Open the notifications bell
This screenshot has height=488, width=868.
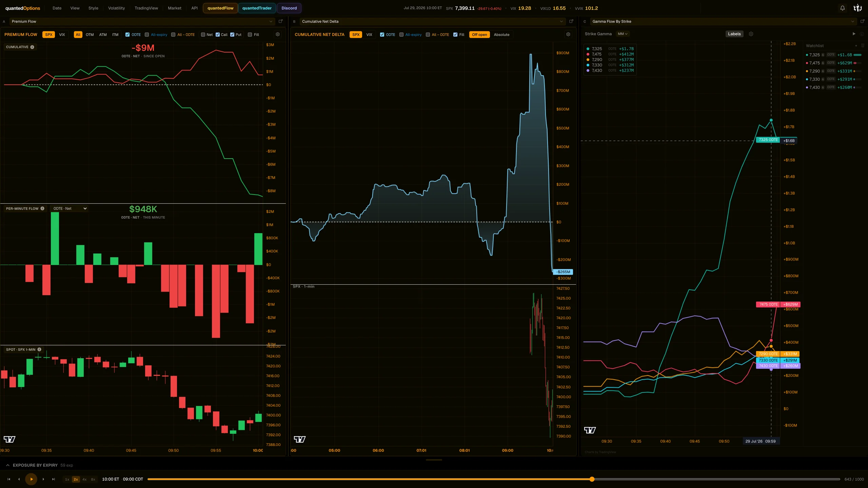842,8
